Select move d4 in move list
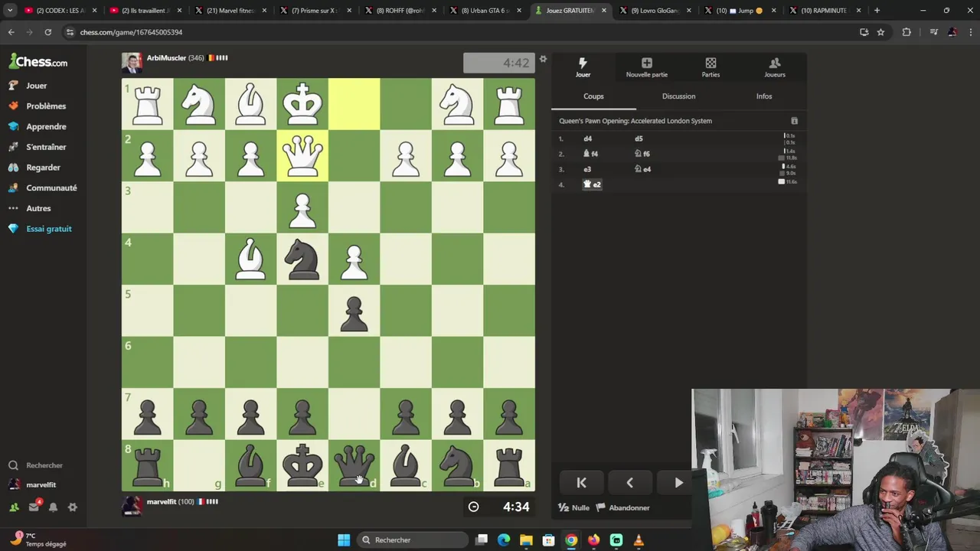This screenshot has width=980, height=551. pos(587,139)
